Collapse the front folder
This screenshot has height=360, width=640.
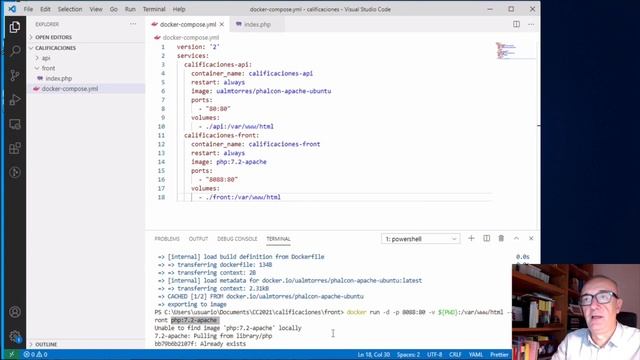pyautogui.click(x=48, y=68)
